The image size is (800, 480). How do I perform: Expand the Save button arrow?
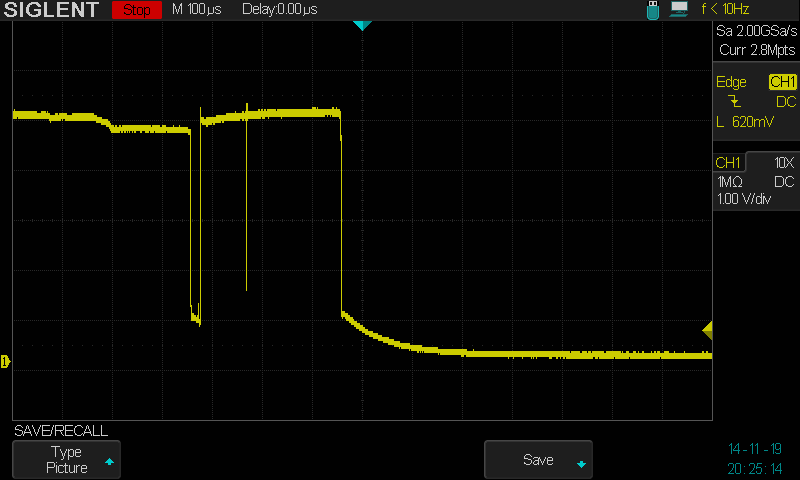coord(580,463)
